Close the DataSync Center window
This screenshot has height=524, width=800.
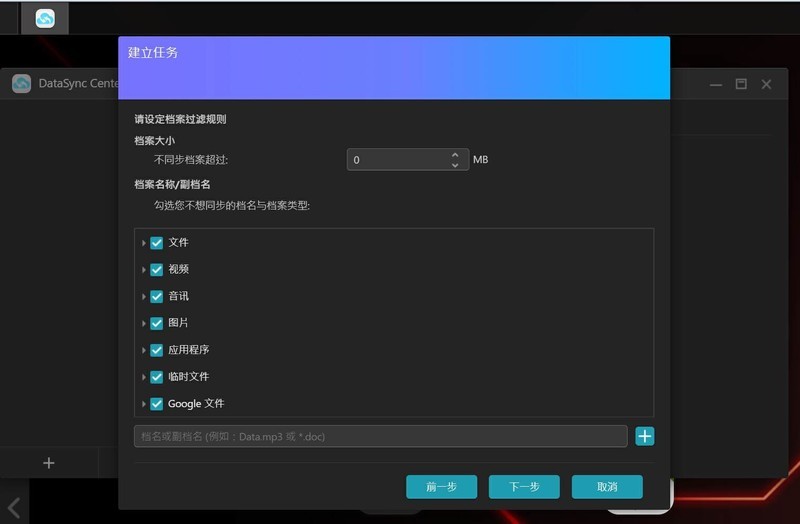click(766, 84)
